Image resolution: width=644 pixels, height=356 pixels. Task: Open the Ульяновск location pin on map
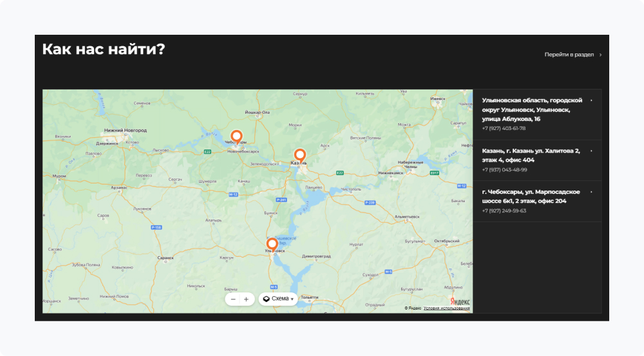[272, 244]
